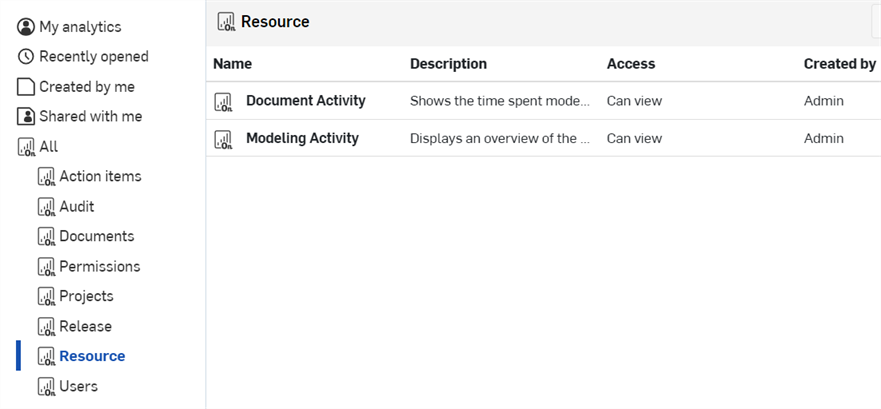
Task: Go to the Permissions category
Action: point(99,267)
